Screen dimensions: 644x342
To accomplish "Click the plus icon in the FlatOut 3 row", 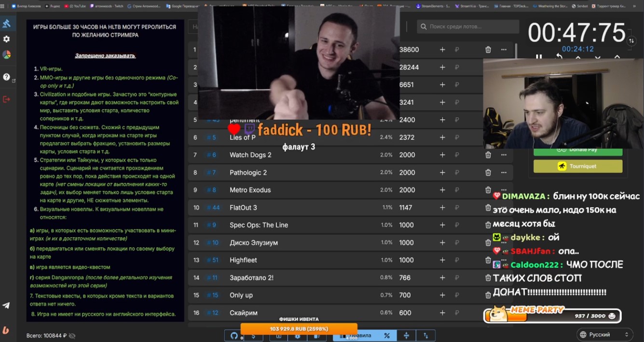I will click(x=442, y=207).
